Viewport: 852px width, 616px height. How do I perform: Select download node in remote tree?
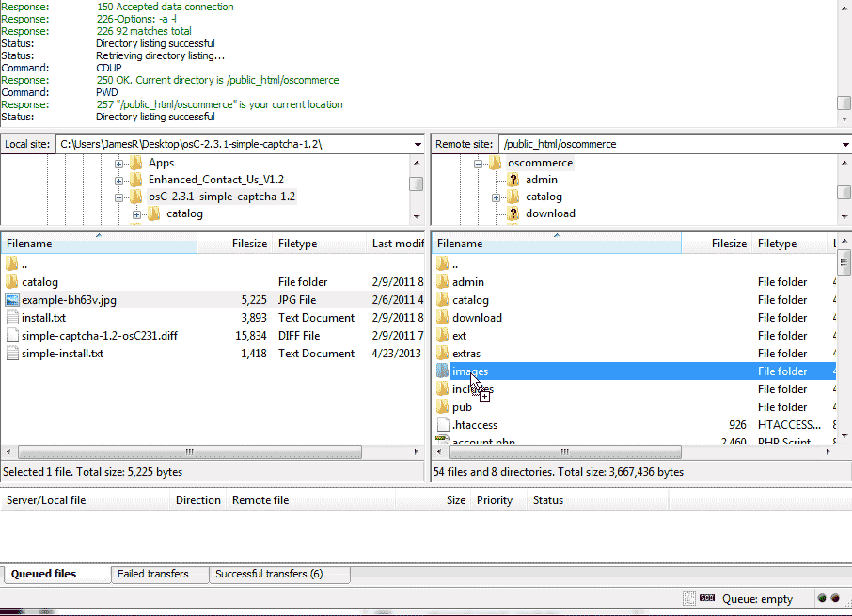(x=550, y=213)
